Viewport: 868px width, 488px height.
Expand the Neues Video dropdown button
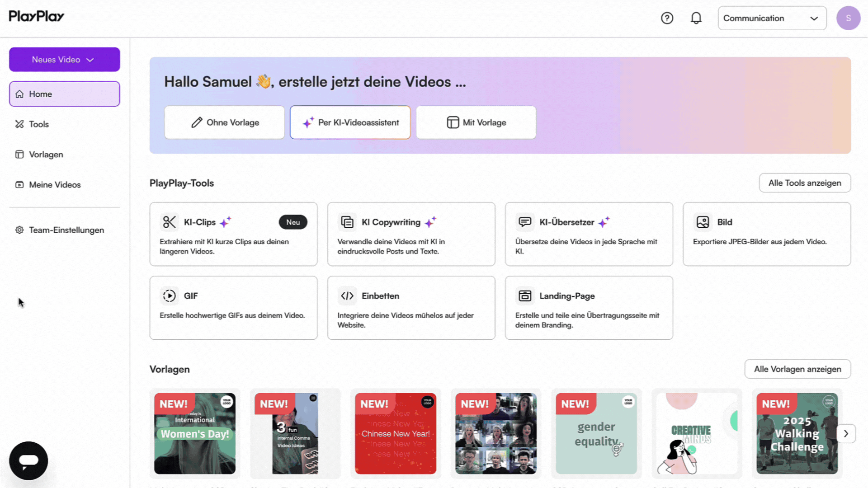tap(65, 60)
